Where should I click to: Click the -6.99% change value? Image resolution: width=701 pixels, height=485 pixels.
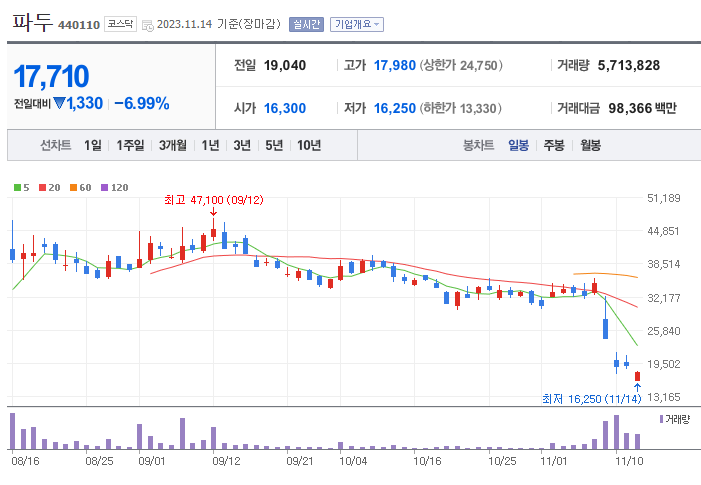click(x=142, y=103)
